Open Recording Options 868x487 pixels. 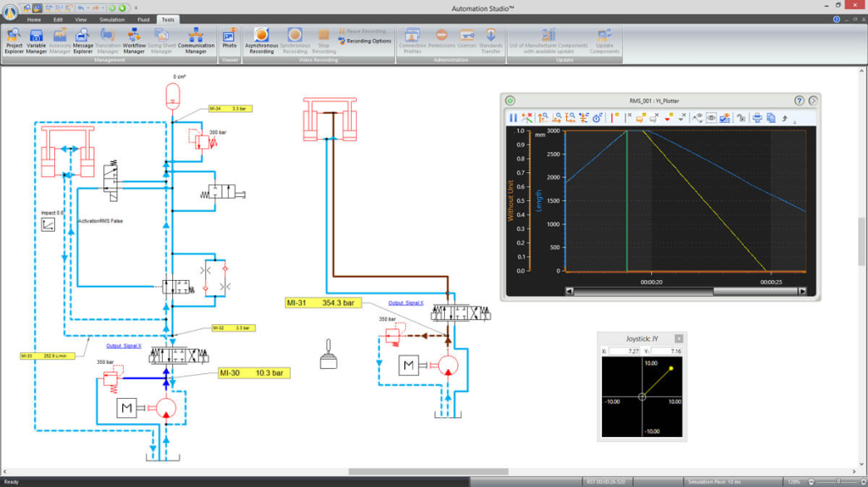(x=364, y=41)
